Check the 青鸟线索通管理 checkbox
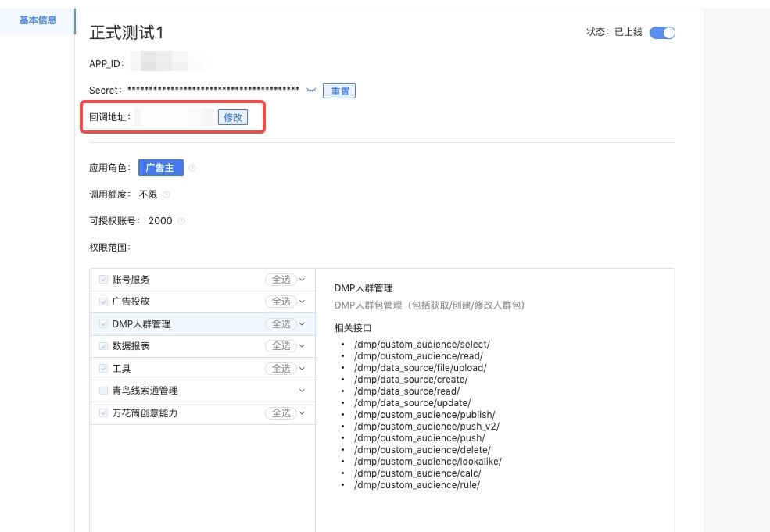This screenshot has width=770, height=532. point(103,391)
